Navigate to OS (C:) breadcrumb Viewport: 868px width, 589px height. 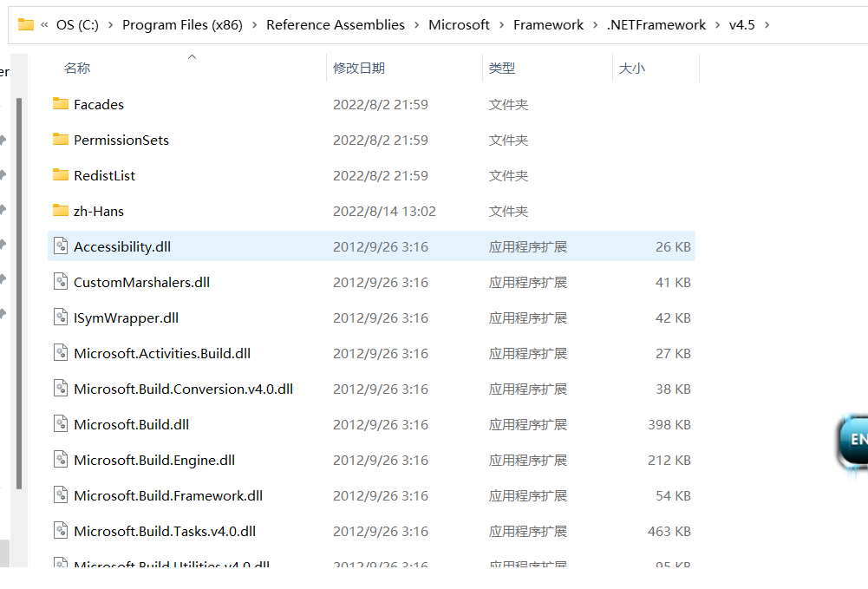pos(77,25)
